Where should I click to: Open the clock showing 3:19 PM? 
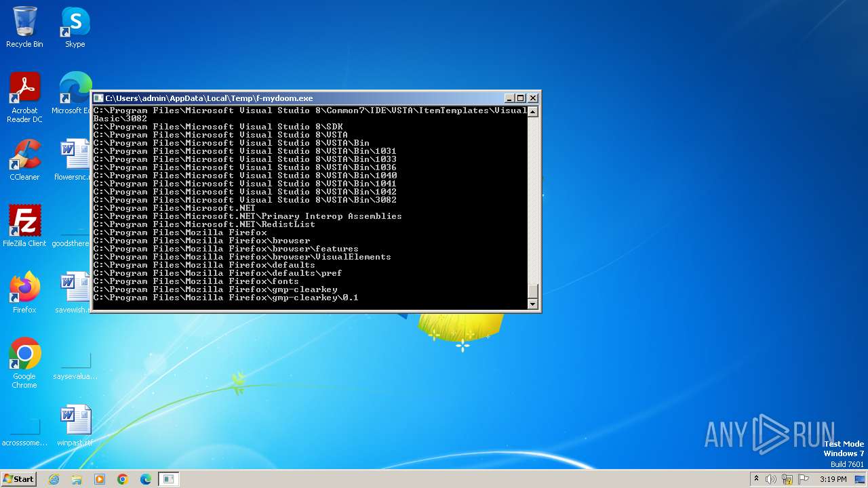tap(833, 479)
